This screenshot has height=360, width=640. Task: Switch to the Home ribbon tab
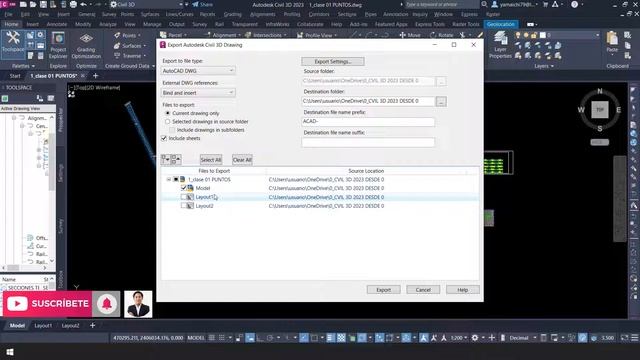click(11, 24)
